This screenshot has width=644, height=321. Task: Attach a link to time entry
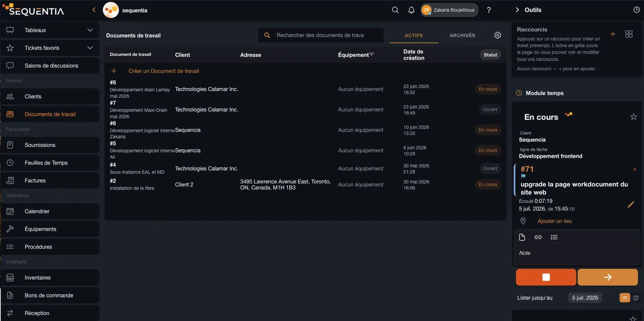[x=538, y=237]
